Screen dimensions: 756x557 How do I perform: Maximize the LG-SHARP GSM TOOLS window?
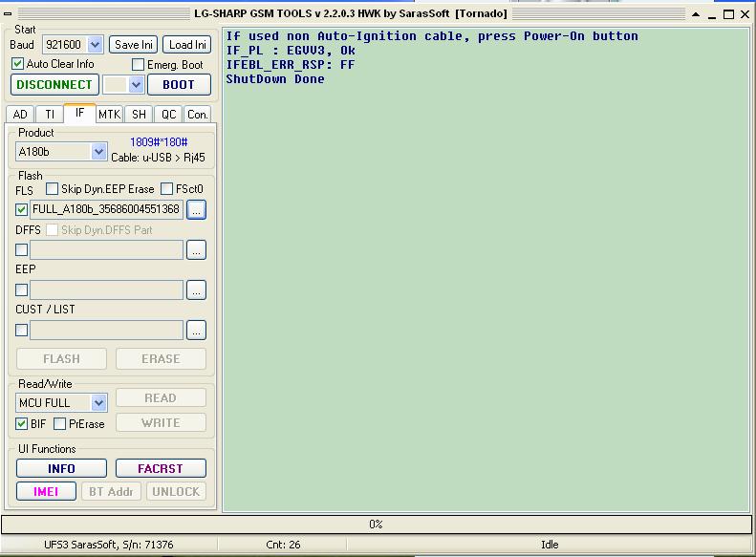coord(729,14)
